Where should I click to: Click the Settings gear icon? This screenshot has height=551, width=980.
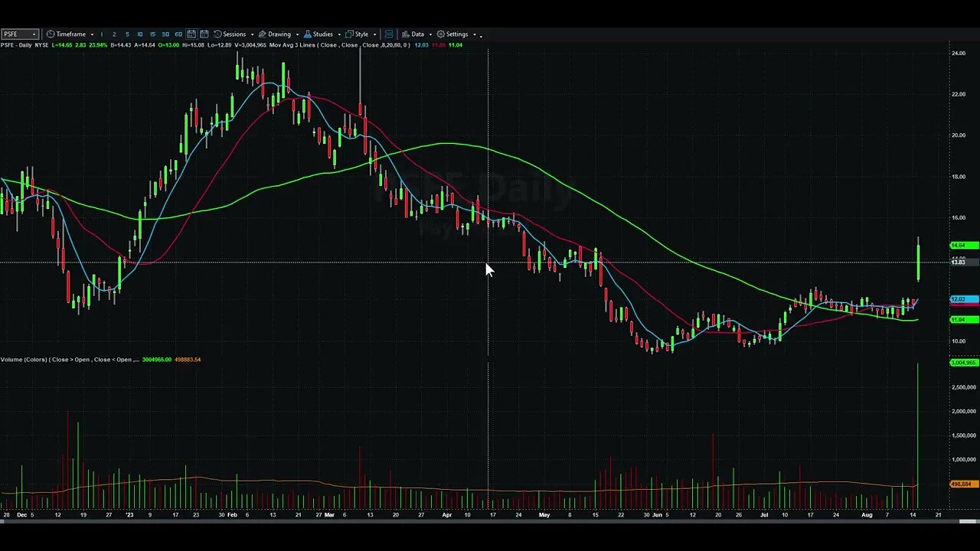point(441,34)
